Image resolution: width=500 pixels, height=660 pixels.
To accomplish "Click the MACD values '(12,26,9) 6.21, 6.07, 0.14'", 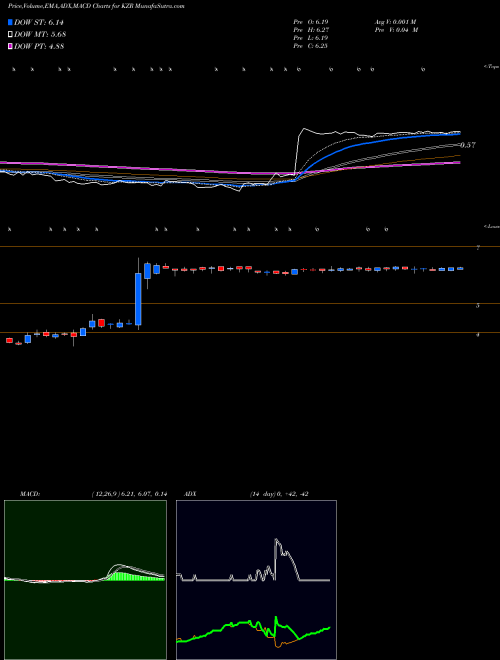I will pos(129,494).
